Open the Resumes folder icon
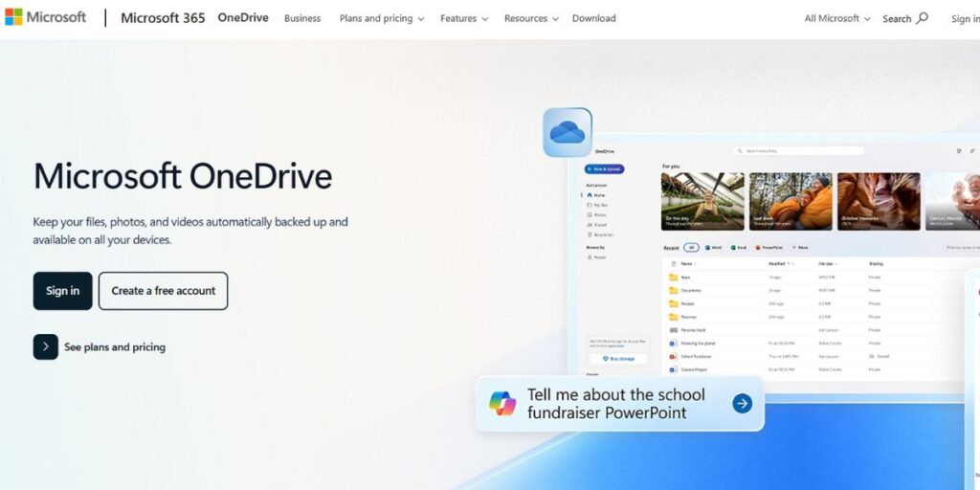 pyautogui.click(x=673, y=317)
